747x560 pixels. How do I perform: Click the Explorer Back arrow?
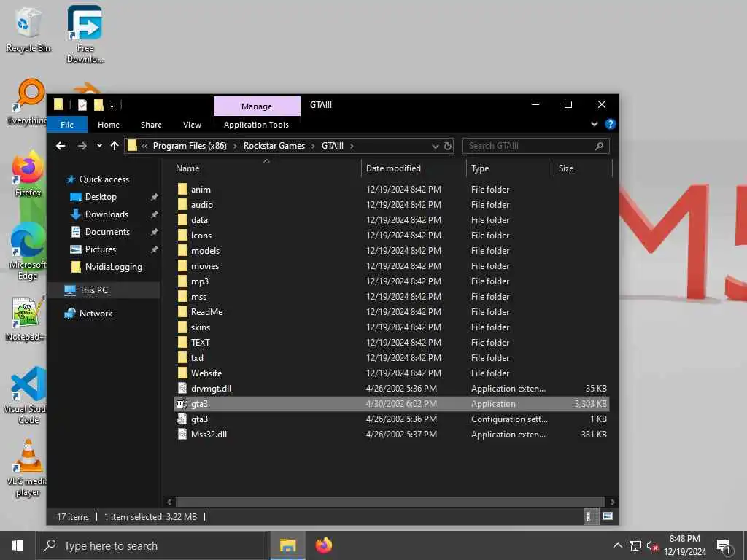[61, 146]
